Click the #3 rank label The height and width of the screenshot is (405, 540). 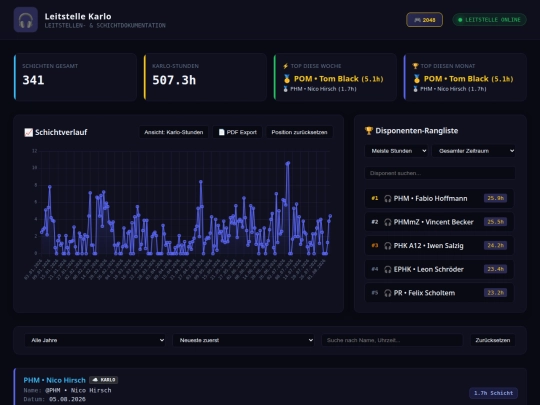375,246
